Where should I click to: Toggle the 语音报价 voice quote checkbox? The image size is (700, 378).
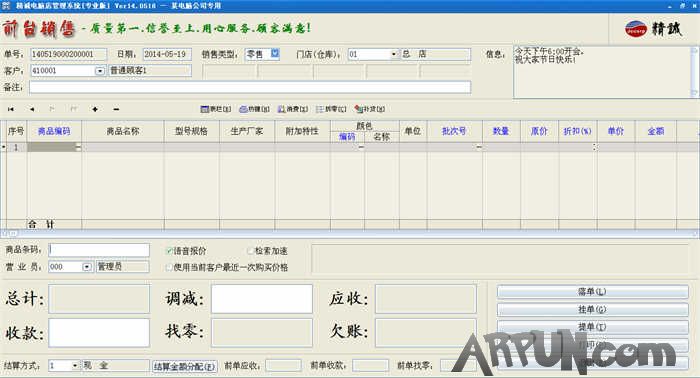(x=169, y=251)
